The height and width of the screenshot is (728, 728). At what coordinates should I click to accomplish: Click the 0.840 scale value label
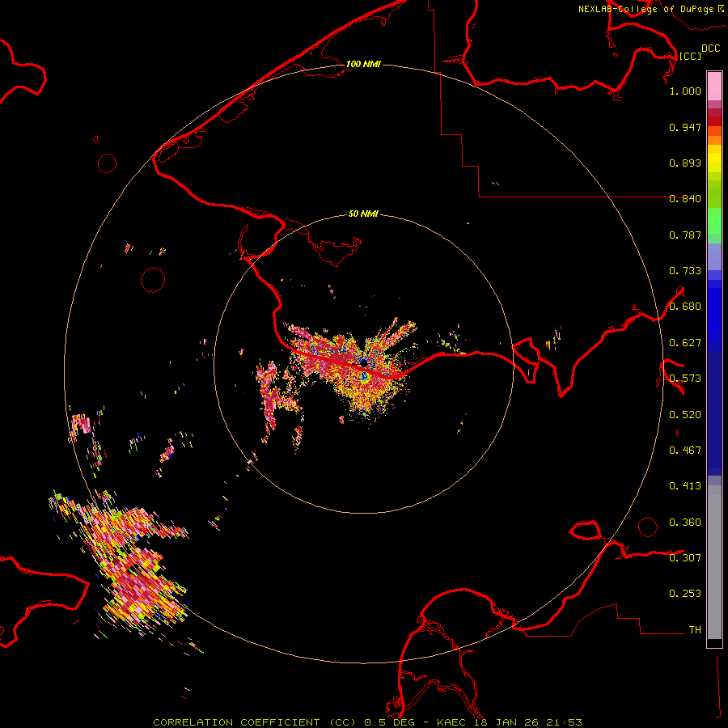685,199
